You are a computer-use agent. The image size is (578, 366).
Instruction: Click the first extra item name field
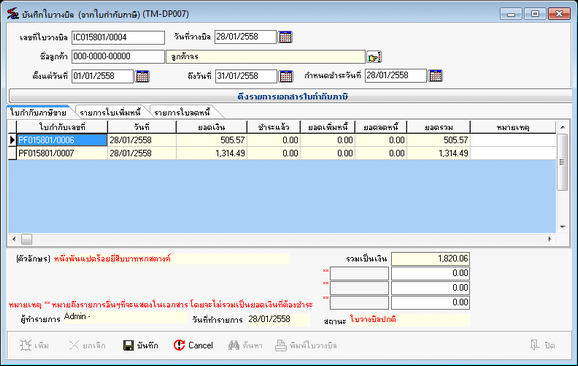(x=359, y=273)
